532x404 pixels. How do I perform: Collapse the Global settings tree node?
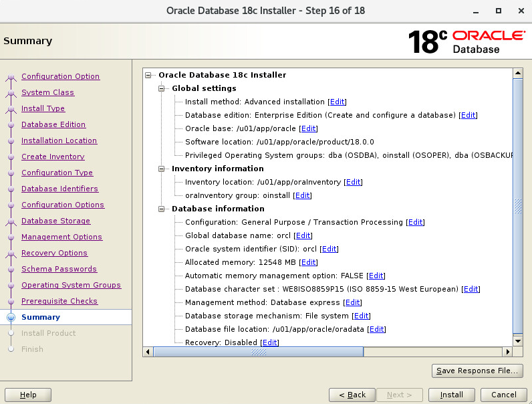(x=162, y=88)
